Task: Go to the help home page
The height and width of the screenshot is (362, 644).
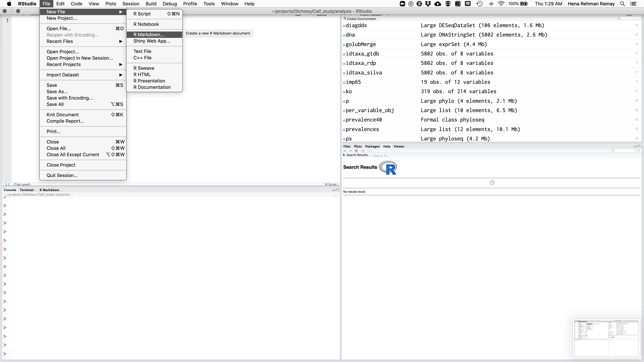Action: coord(356,151)
